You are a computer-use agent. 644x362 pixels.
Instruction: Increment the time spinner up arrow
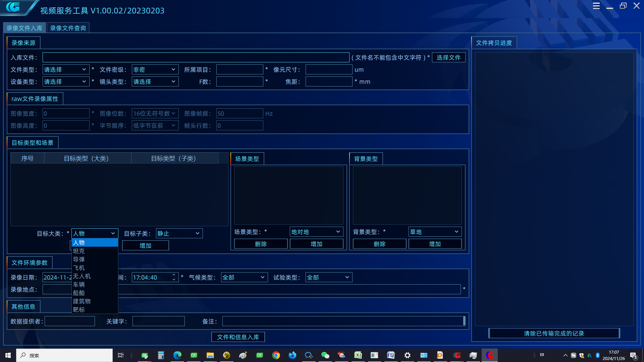pyautogui.click(x=174, y=275)
